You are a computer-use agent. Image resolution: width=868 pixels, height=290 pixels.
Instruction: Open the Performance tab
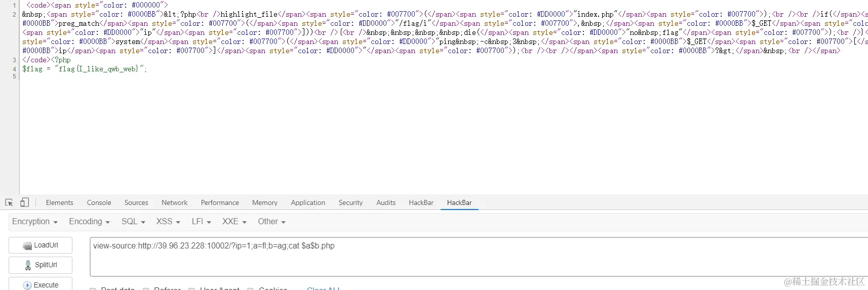(x=220, y=202)
